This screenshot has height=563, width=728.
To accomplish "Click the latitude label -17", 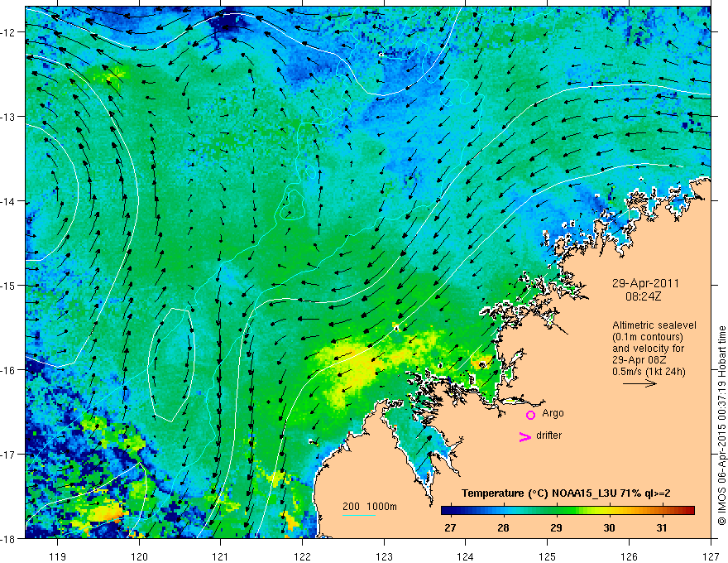I will [x=7, y=454].
